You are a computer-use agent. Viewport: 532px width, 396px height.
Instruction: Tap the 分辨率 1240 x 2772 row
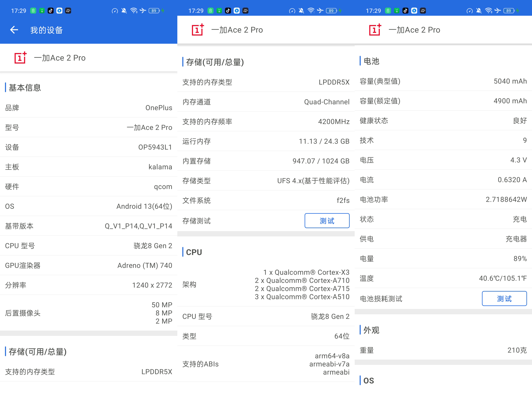[x=89, y=285]
